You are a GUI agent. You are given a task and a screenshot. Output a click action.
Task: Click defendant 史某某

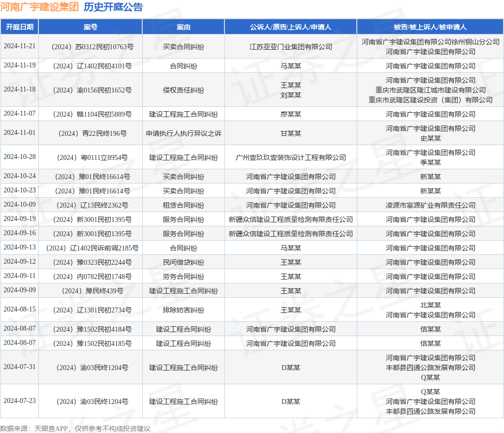pyautogui.click(x=430, y=138)
